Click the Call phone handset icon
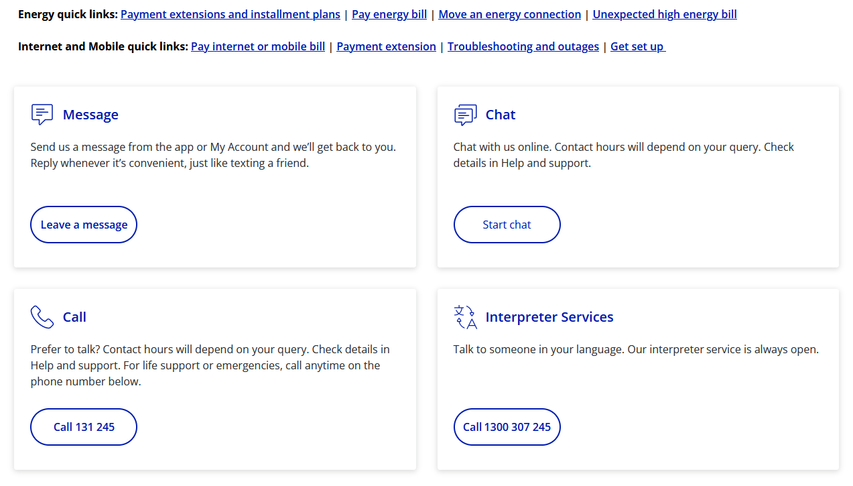The height and width of the screenshot is (486, 853). (x=42, y=317)
